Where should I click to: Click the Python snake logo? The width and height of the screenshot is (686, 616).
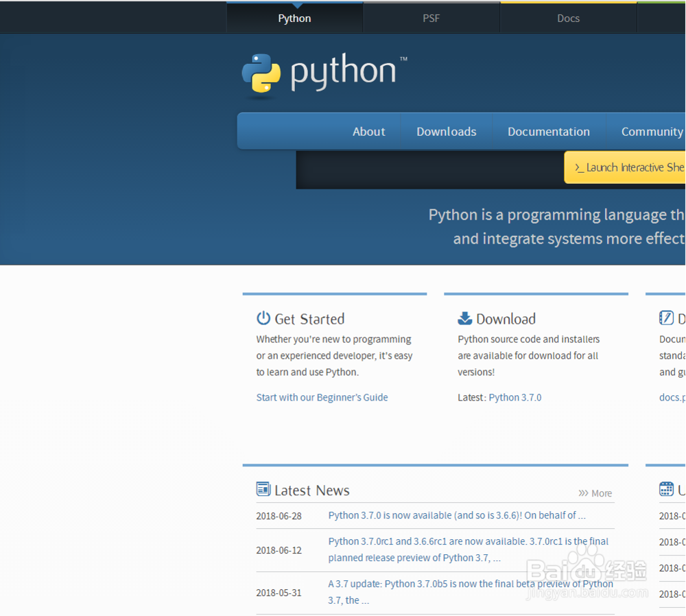(x=261, y=73)
